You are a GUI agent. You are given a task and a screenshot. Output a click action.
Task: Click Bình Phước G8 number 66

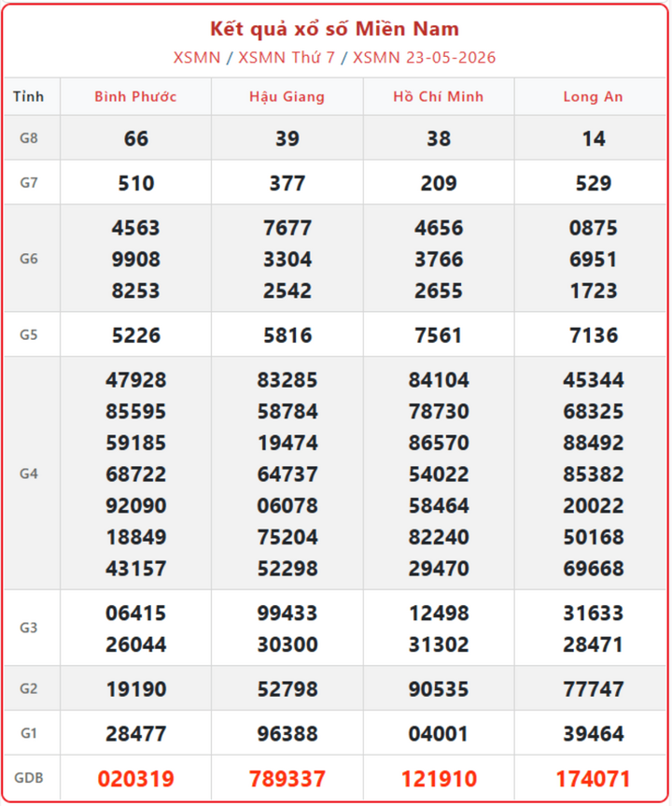[x=136, y=139]
